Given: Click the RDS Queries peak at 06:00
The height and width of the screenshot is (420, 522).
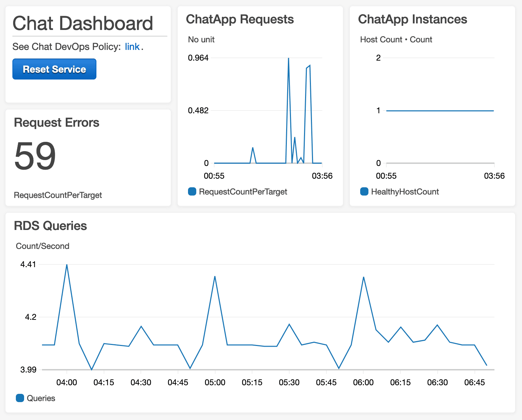Looking at the screenshot, I should tap(363, 277).
